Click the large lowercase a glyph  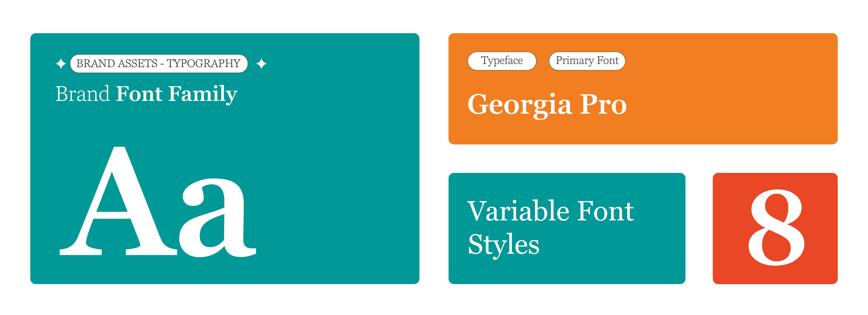coord(216,219)
